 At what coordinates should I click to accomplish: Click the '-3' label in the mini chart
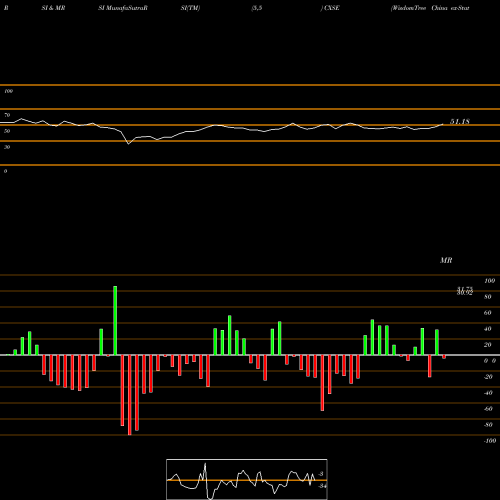point(321,474)
